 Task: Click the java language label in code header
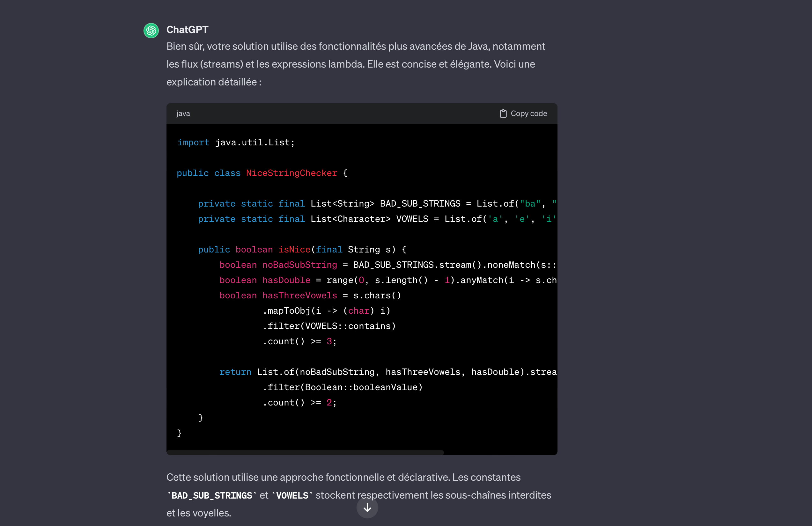(183, 113)
